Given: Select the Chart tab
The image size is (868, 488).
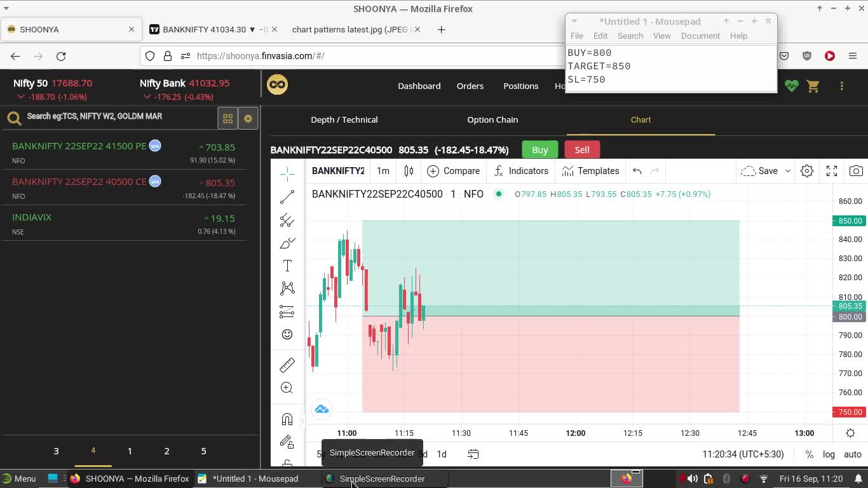Looking at the screenshot, I should click(x=641, y=119).
